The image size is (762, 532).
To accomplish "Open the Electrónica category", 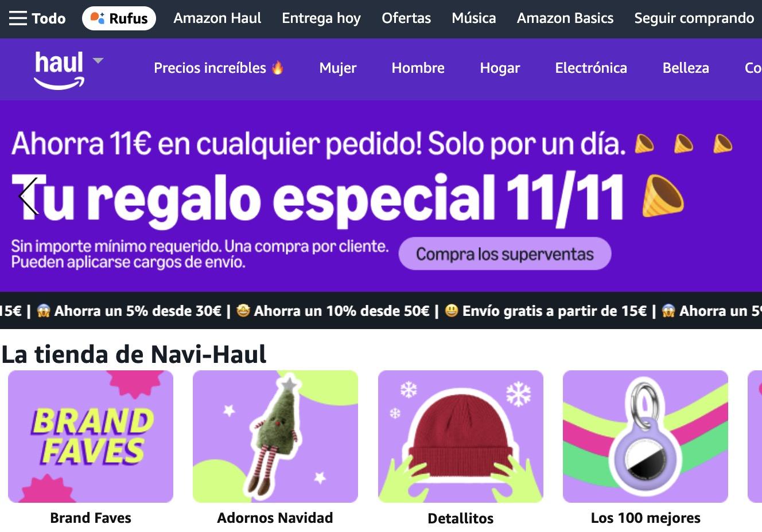I will pyautogui.click(x=591, y=68).
